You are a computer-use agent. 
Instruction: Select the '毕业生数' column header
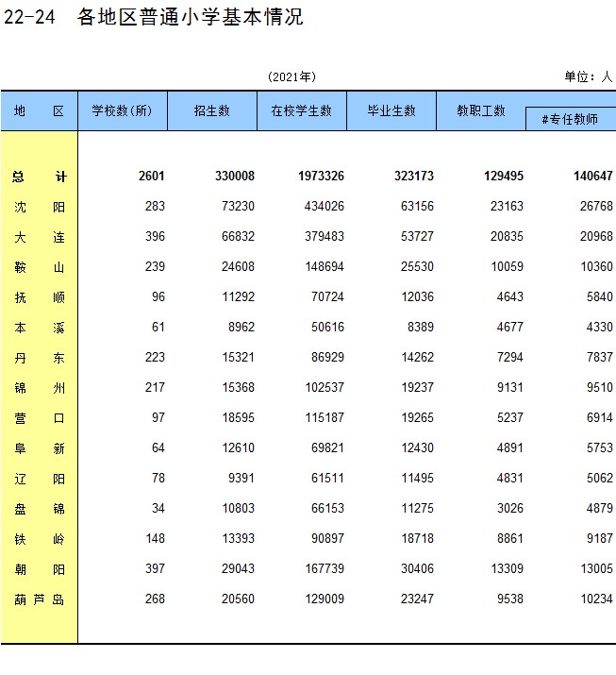[391, 111]
